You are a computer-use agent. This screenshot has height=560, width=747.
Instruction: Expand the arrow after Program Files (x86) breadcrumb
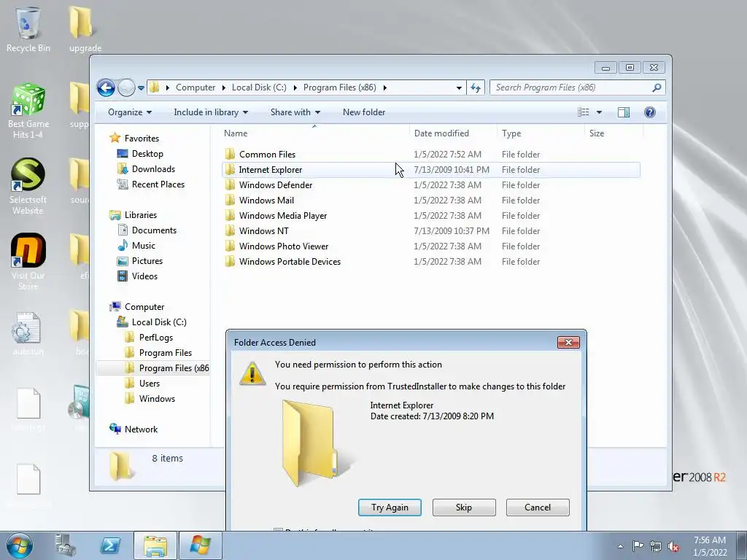click(385, 87)
